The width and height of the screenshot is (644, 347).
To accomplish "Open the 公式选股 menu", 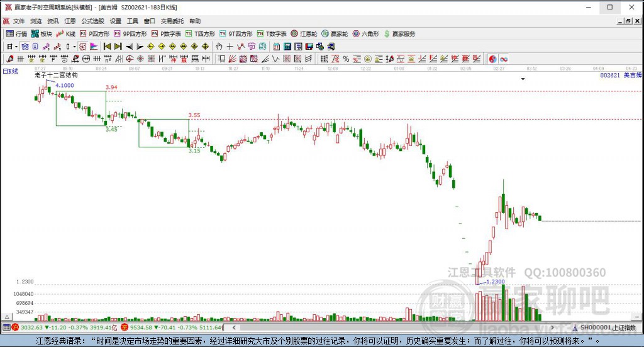I will click(92, 21).
